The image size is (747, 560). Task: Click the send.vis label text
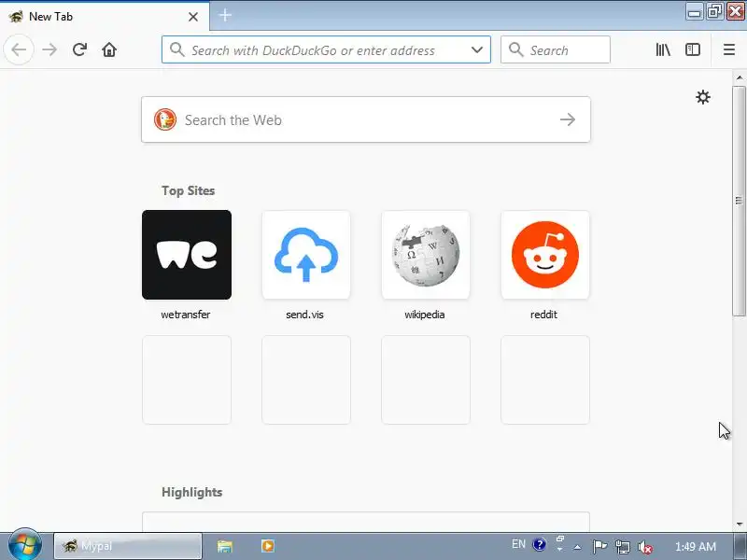305,315
